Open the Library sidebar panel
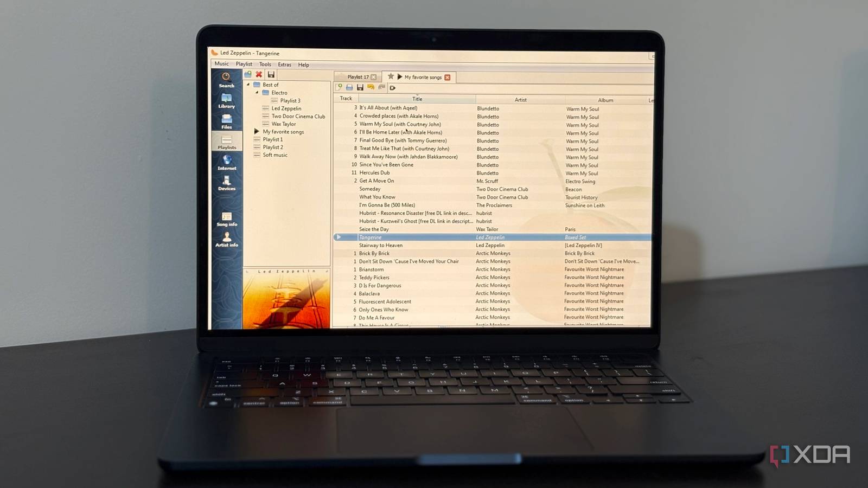The image size is (868, 488). 226,101
